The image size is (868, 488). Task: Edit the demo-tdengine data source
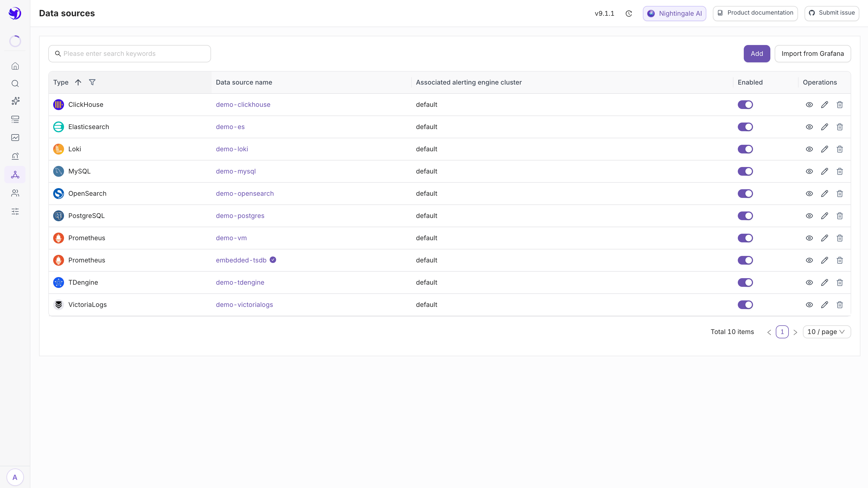point(825,282)
